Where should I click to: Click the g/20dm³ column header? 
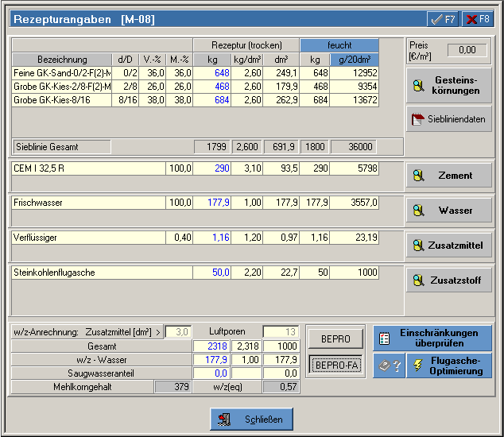click(x=354, y=60)
